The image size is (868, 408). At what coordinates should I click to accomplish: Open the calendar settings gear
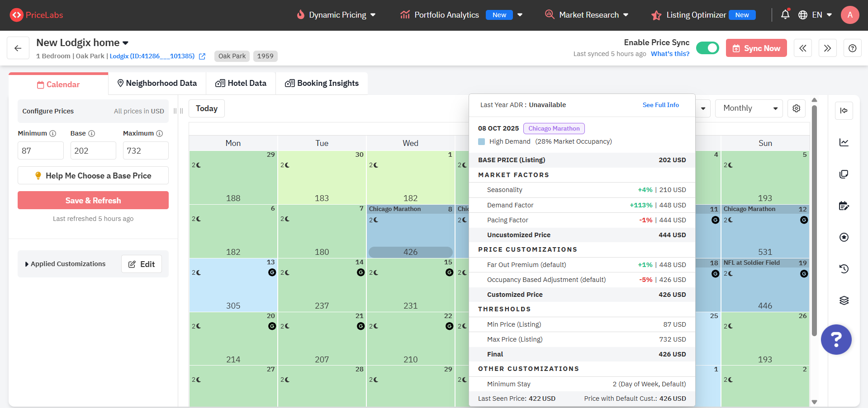796,108
